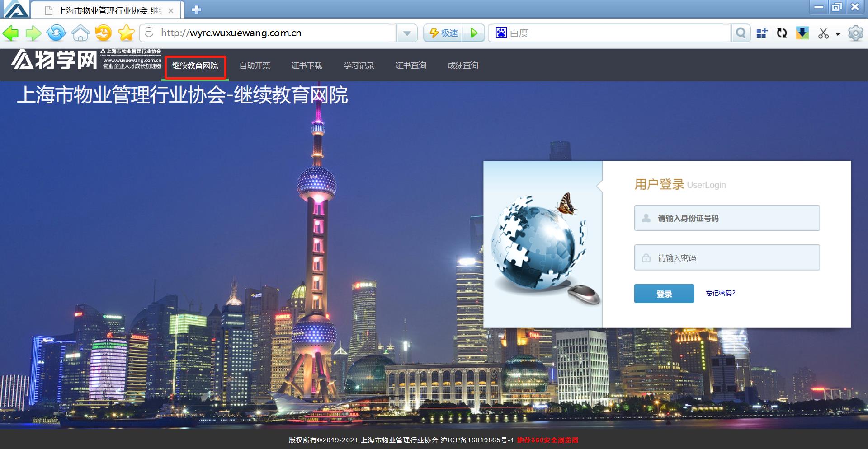Click the green browser back arrow

coord(11,33)
